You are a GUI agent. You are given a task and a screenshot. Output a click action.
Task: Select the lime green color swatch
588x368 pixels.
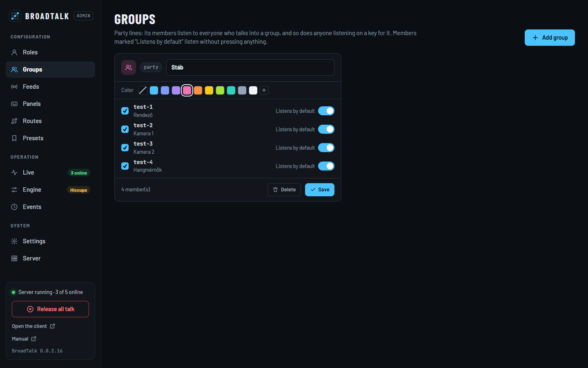[x=220, y=90]
